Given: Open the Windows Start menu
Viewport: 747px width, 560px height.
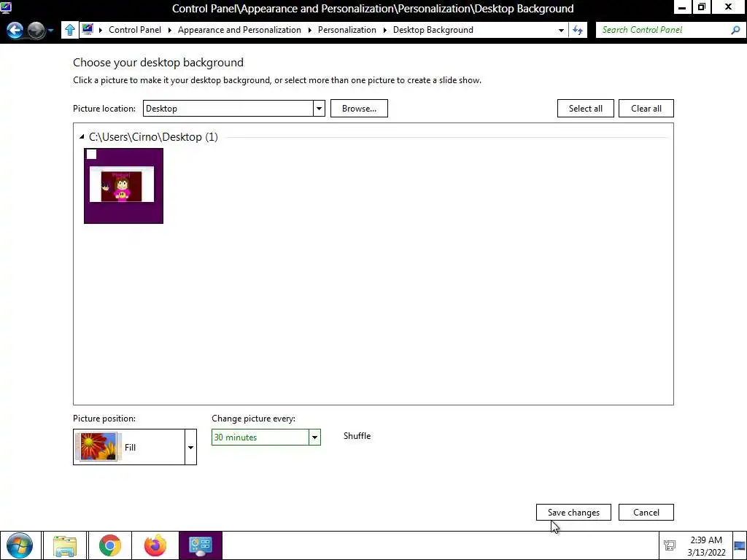Looking at the screenshot, I should (x=20, y=545).
